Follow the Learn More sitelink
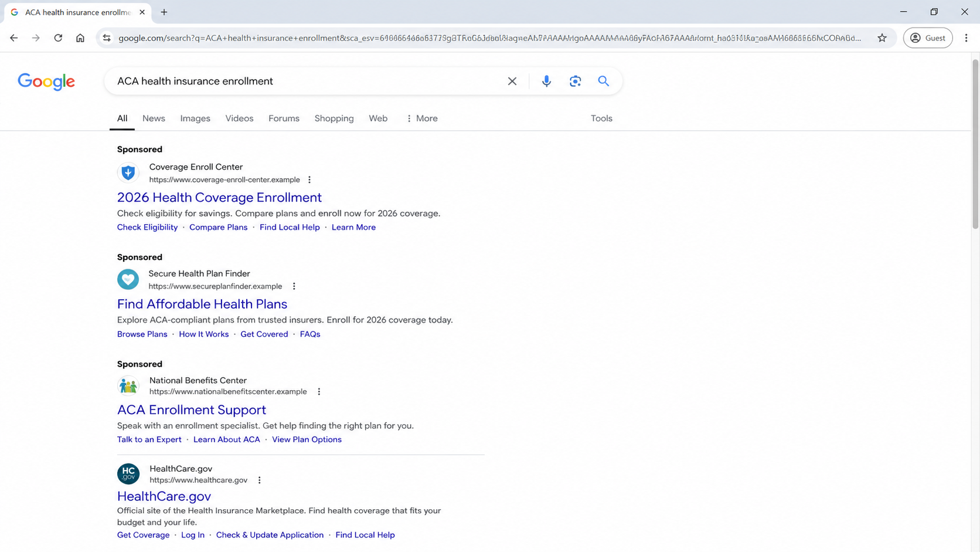 coord(353,228)
